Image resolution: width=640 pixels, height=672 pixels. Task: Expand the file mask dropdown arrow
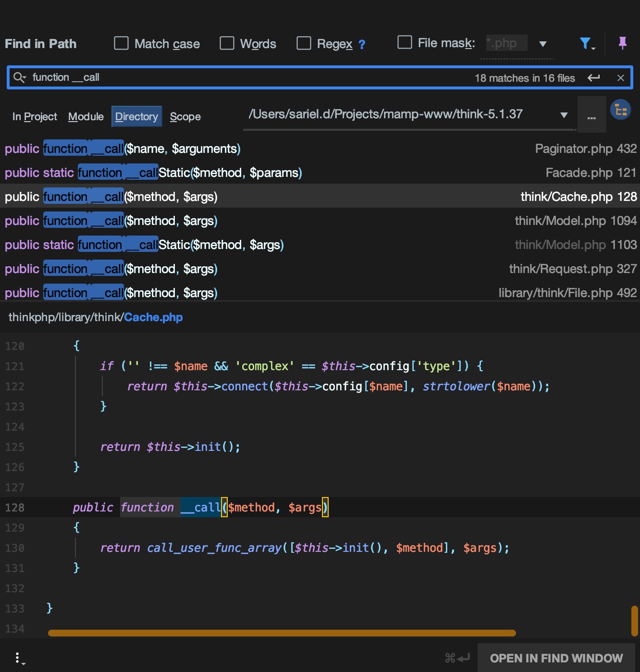543,44
